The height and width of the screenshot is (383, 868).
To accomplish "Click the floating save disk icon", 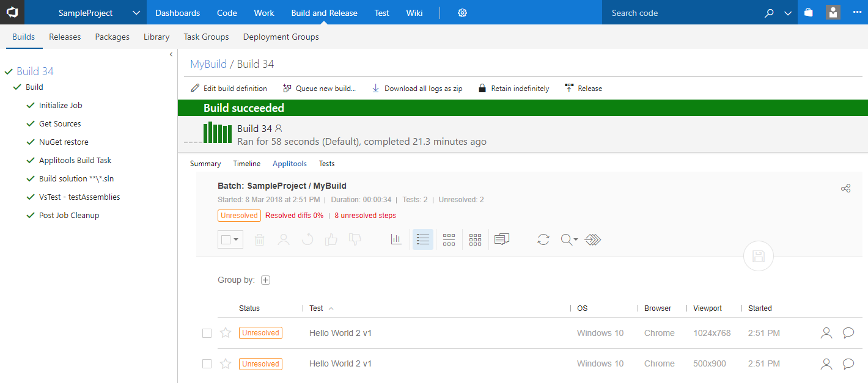I will [758, 257].
